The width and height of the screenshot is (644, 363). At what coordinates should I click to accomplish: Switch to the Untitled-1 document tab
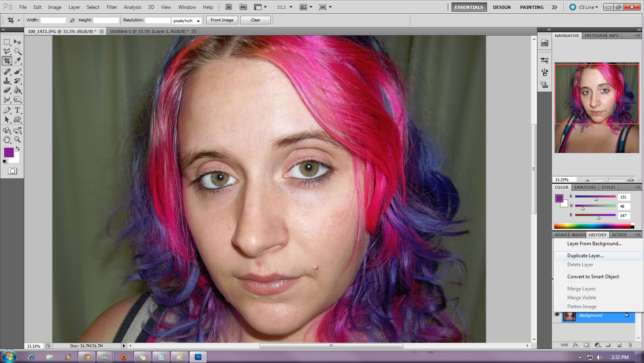coord(149,31)
